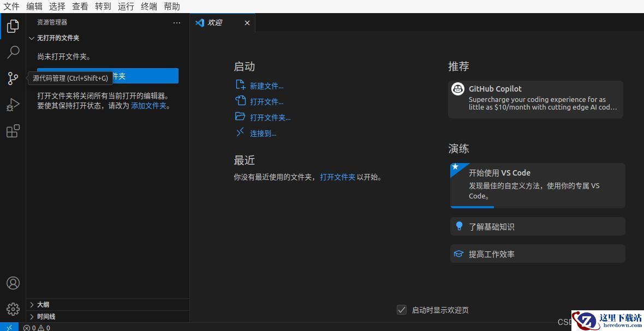This screenshot has height=331, width=644.
Task: Click the graduation cap icon beside 提高工作效率
Action: click(x=459, y=254)
